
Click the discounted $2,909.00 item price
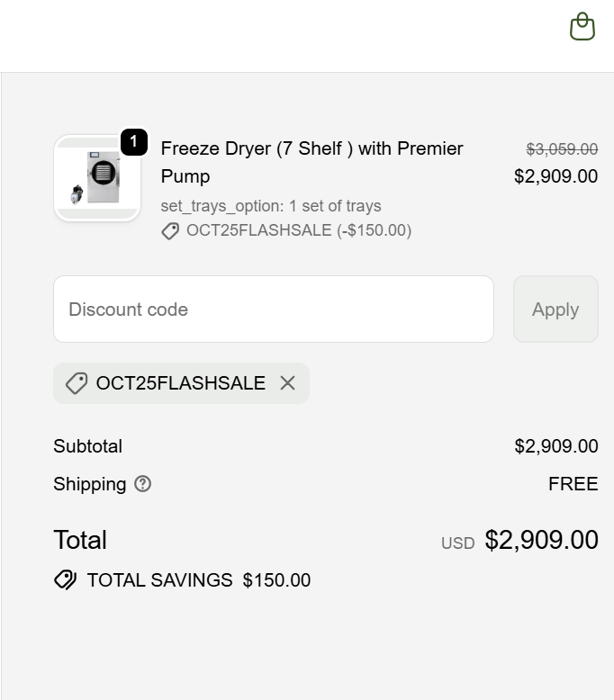point(555,176)
